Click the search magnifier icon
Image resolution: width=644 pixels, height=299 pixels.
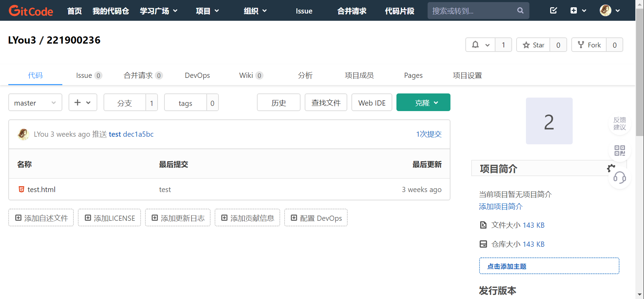tap(520, 11)
